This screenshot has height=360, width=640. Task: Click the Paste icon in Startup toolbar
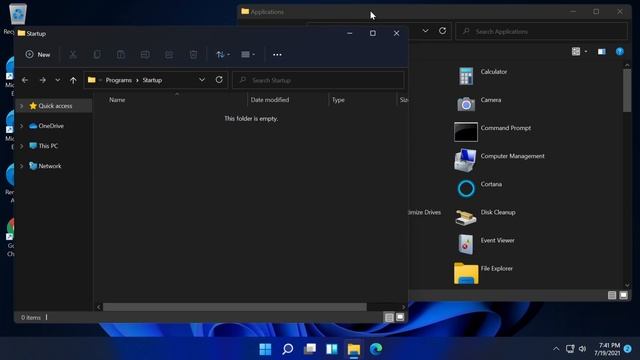121,54
